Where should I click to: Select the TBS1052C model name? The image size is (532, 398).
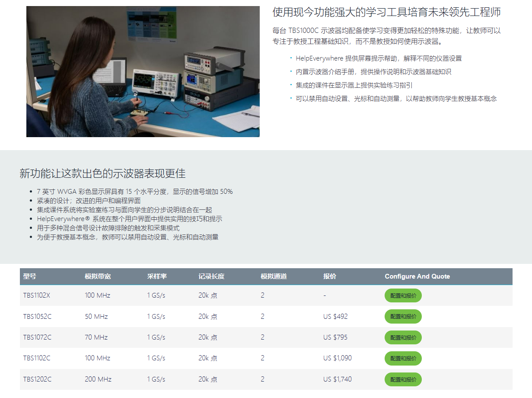point(37,317)
